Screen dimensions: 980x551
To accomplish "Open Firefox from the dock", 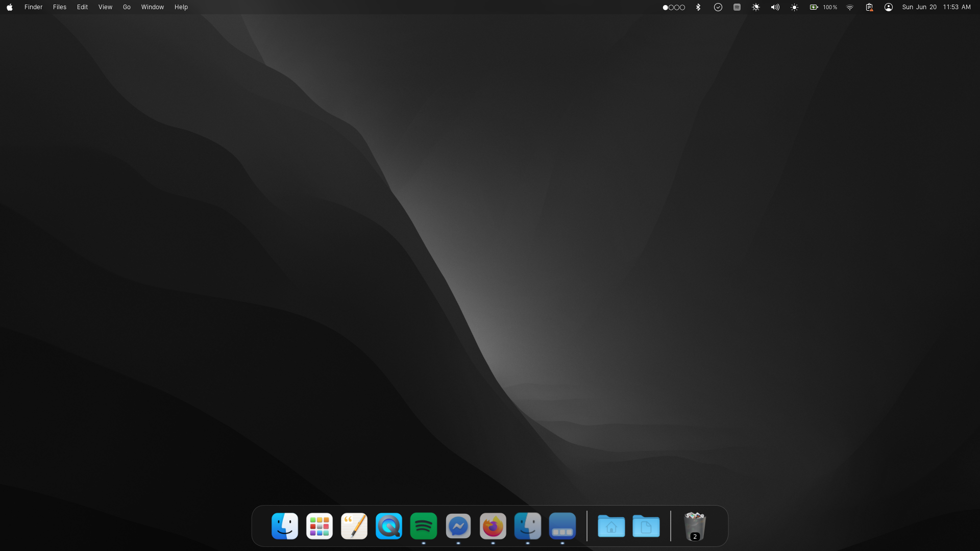I will (493, 526).
